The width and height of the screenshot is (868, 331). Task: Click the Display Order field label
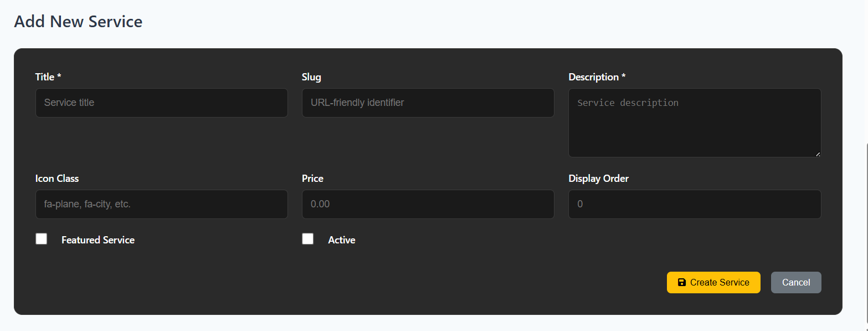point(598,178)
